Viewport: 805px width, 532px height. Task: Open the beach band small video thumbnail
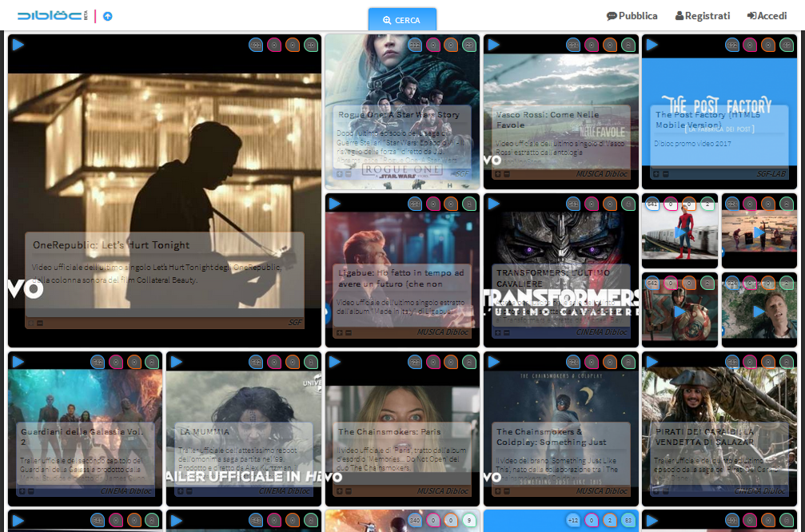coord(759,232)
